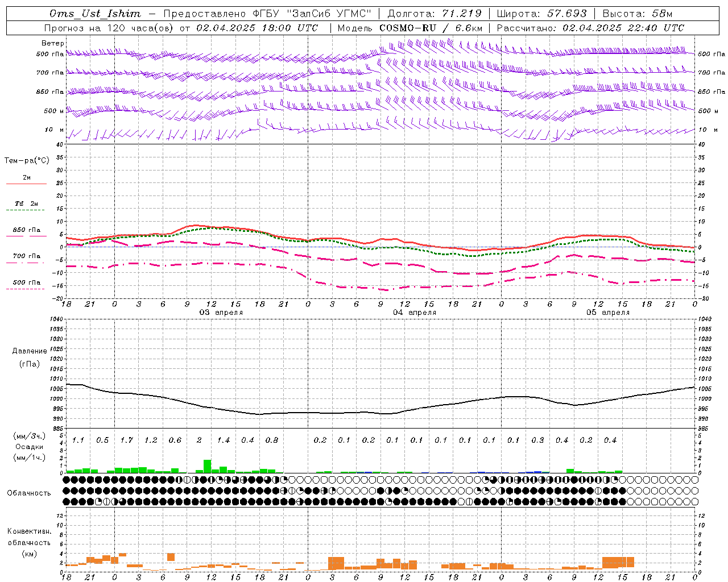Click the Высота: 58м value
The image size is (728, 582).
pos(638,14)
